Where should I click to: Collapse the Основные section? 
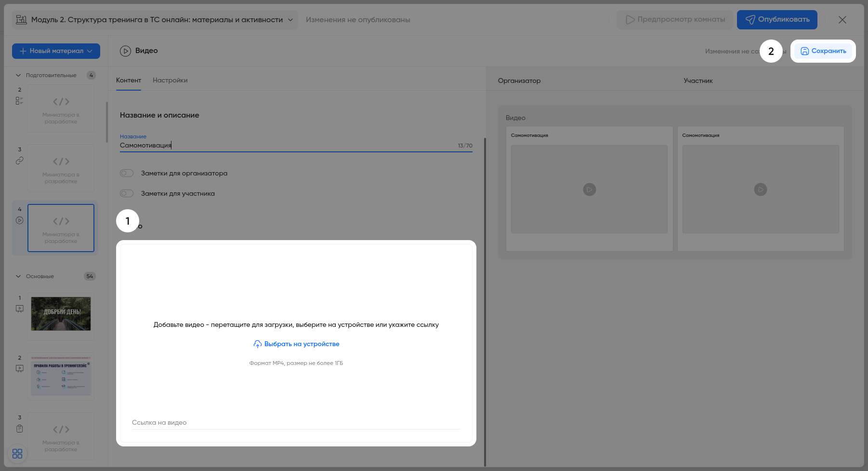click(18, 276)
